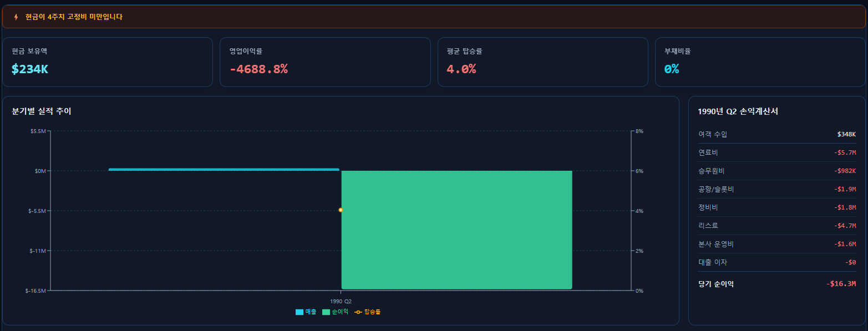Viewport: 868px width, 331px height.
Task: Click the 1990 Q2 x-axis label
Action: (x=341, y=301)
